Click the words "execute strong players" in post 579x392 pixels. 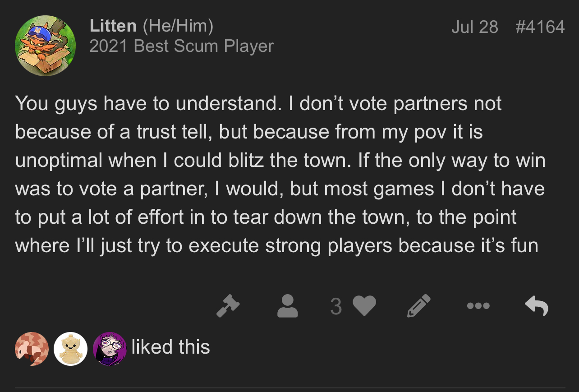click(291, 246)
